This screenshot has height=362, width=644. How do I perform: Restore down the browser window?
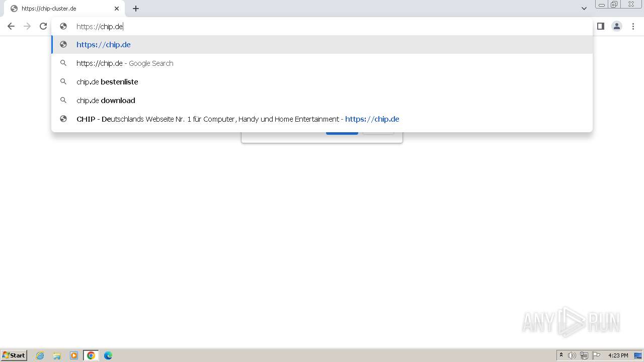(614, 4)
